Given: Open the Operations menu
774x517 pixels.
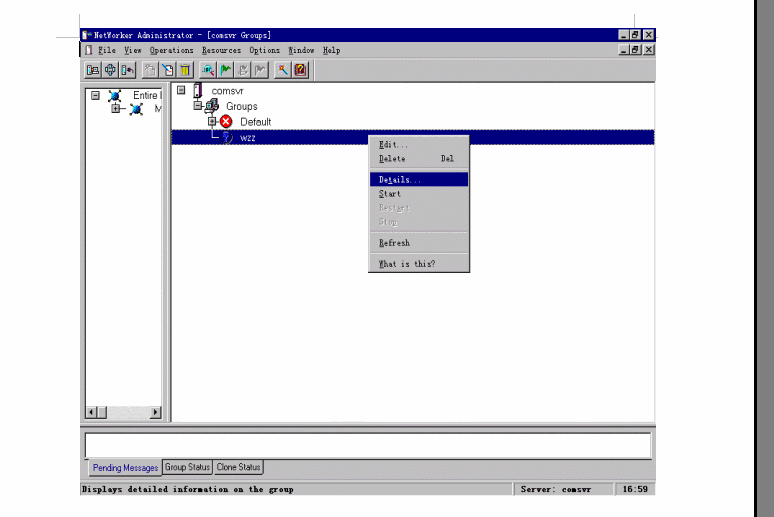Looking at the screenshot, I should click(x=171, y=50).
